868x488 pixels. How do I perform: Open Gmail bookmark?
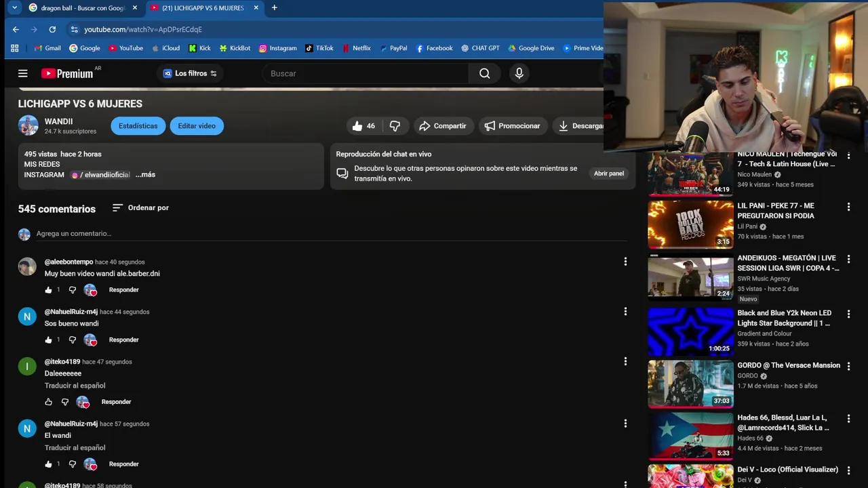pos(47,48)
